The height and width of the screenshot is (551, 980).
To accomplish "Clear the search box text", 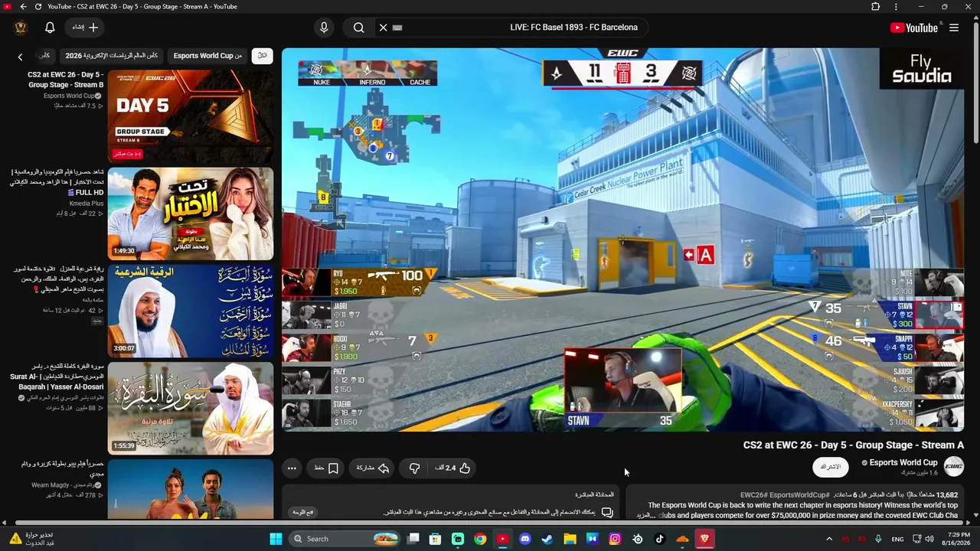I will click(384, 28).
